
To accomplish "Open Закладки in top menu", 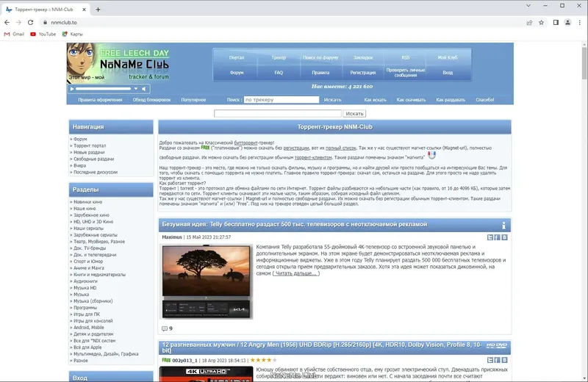I will [363, 58].
